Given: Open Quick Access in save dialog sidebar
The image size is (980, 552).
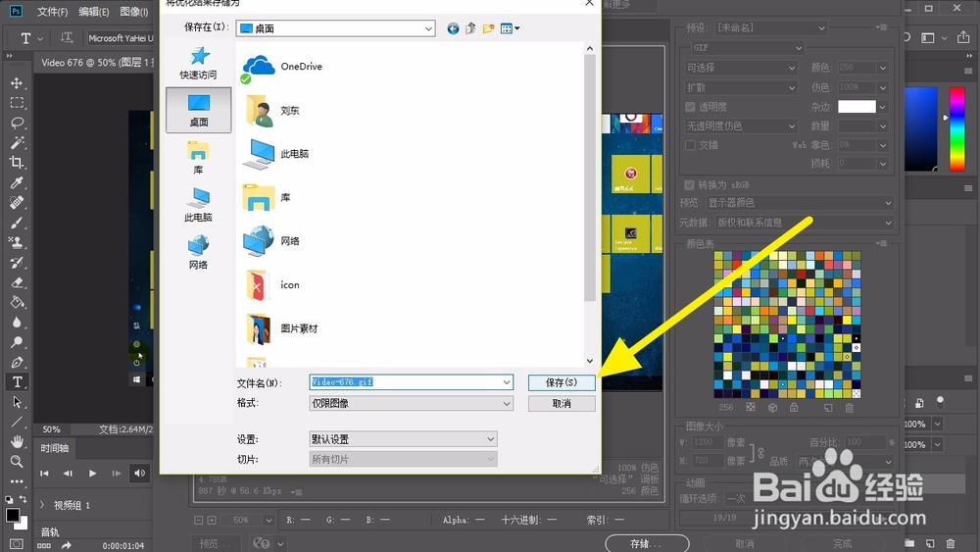Looking at the screenshot, I should tap(198, 63).
